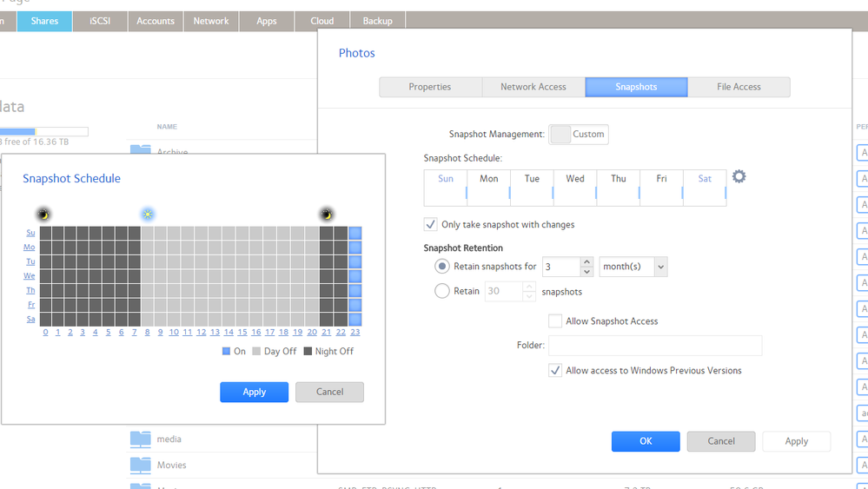Screen dimensions: 868x489
Task: Click Apply in Snapshot Schedule dialog
Action: (x=254, y=392)
